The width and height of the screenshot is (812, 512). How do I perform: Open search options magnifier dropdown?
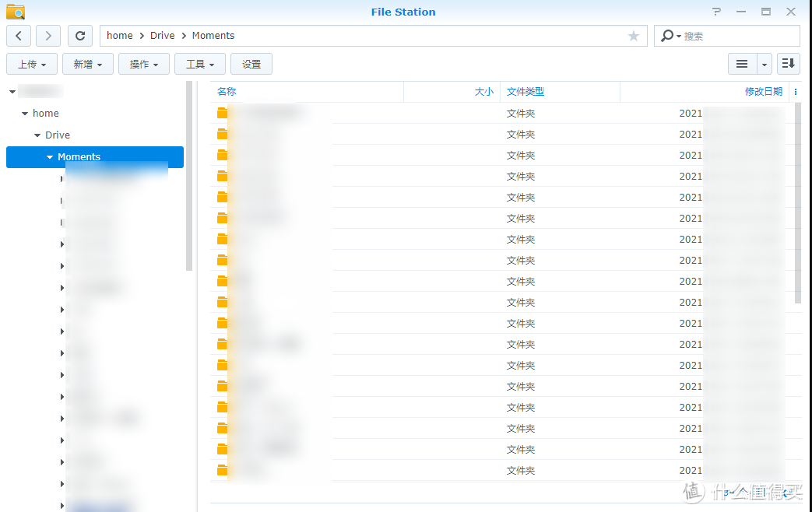pyautogui.click(x=670, y=36)
